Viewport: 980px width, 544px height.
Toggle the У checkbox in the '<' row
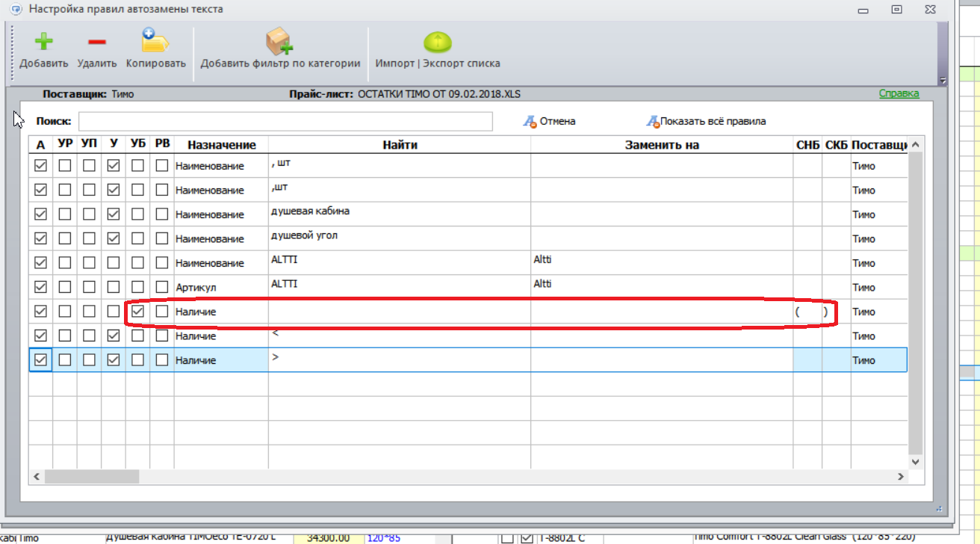(x=114, y=336)
